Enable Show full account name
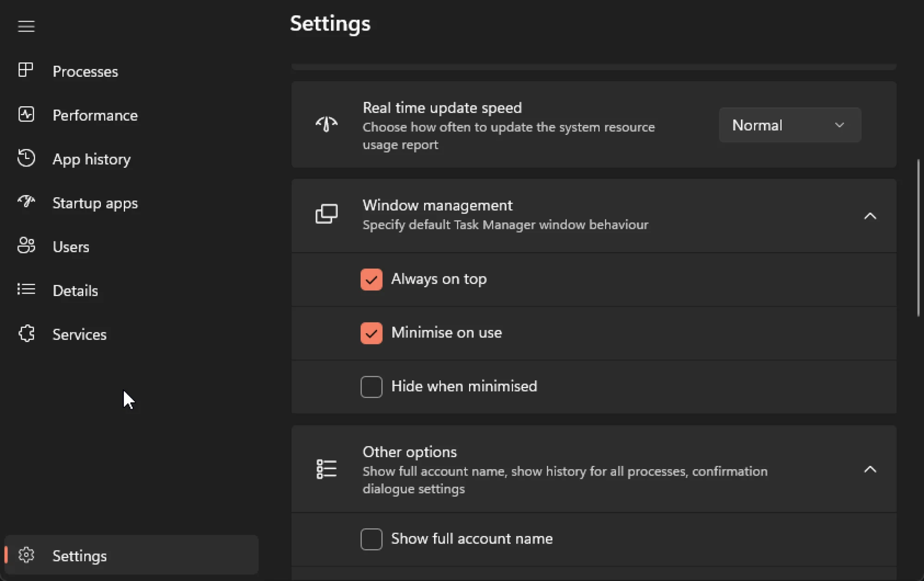The height and width of the screenshot is (581, 924). coord(371,539)
